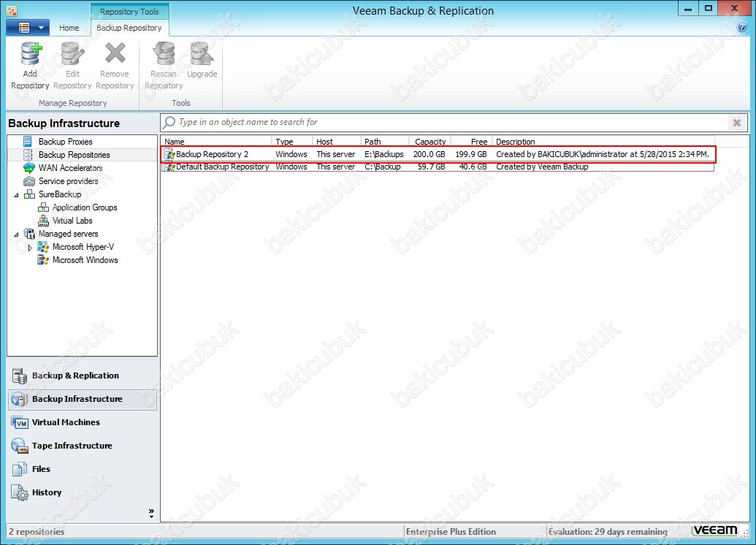This screenshot has width=756, height=545.
Task: Click the Backup Infrastructure pane icon
Action: [x=20, y=400]
